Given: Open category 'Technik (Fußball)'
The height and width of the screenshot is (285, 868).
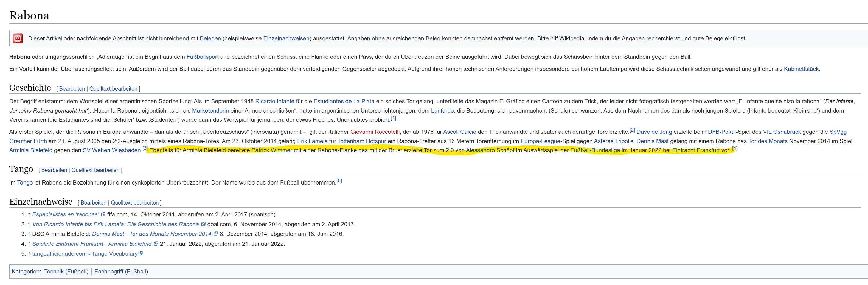Looking at the screenshot, I should pyautogui.click(x=66, y=272).
